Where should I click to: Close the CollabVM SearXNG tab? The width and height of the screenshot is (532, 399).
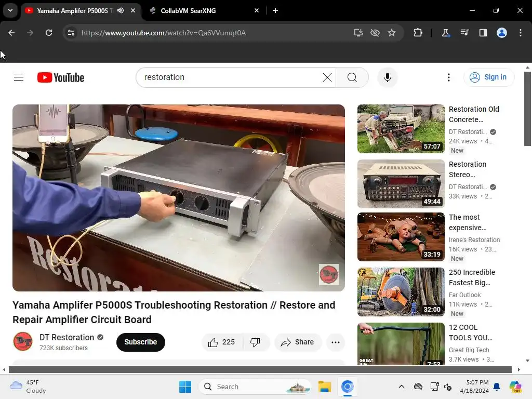pyautogui.click(x=257, y=10)
